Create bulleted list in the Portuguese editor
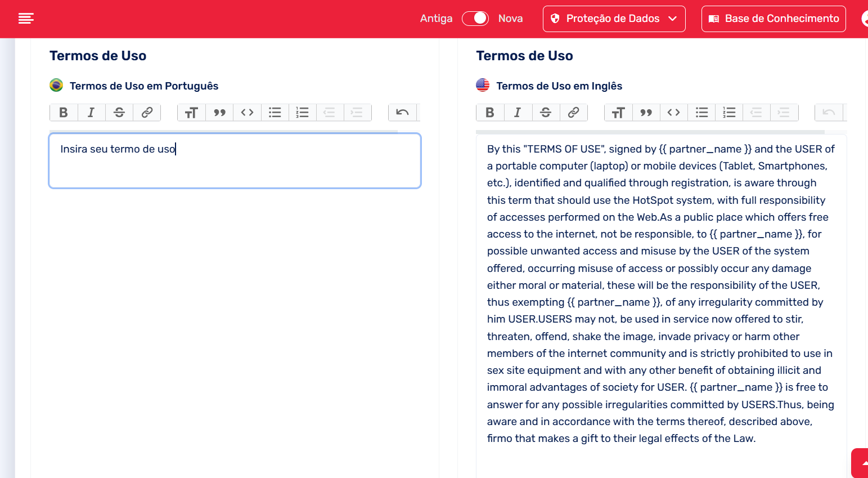This screenshot has width=868, height=478. [275, 113]
